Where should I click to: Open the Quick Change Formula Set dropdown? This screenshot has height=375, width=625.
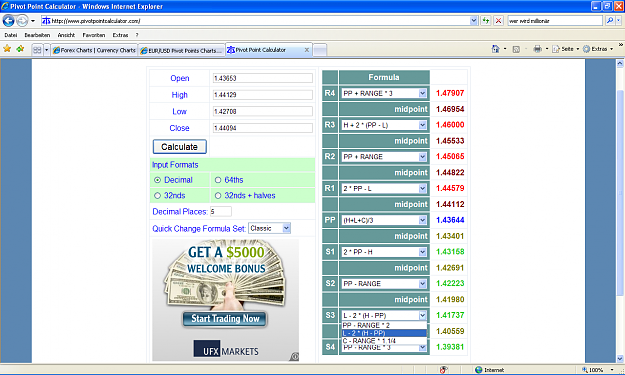coord(269,228)
